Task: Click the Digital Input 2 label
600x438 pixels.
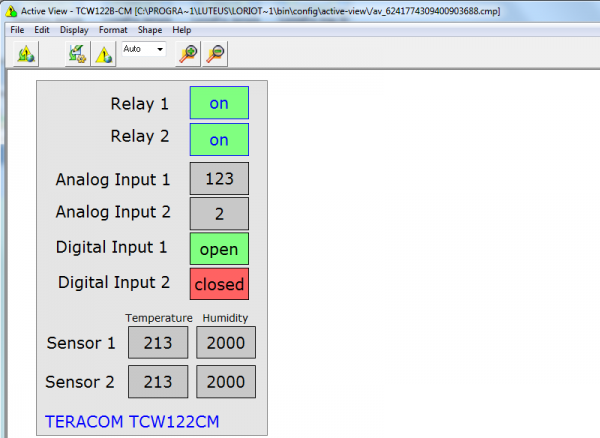Action: click(114, 283)
